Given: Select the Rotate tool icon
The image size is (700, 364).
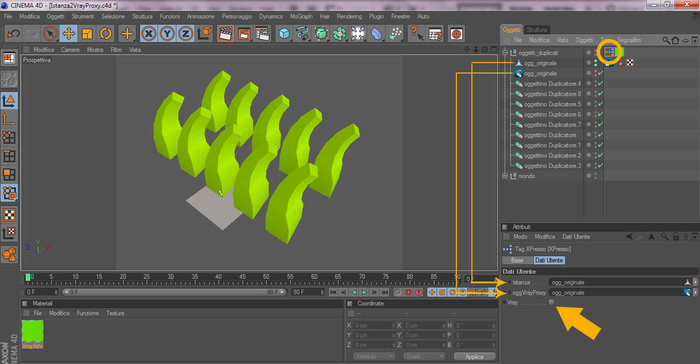Looking at the screenshot, I should click(x=105, y=33).
